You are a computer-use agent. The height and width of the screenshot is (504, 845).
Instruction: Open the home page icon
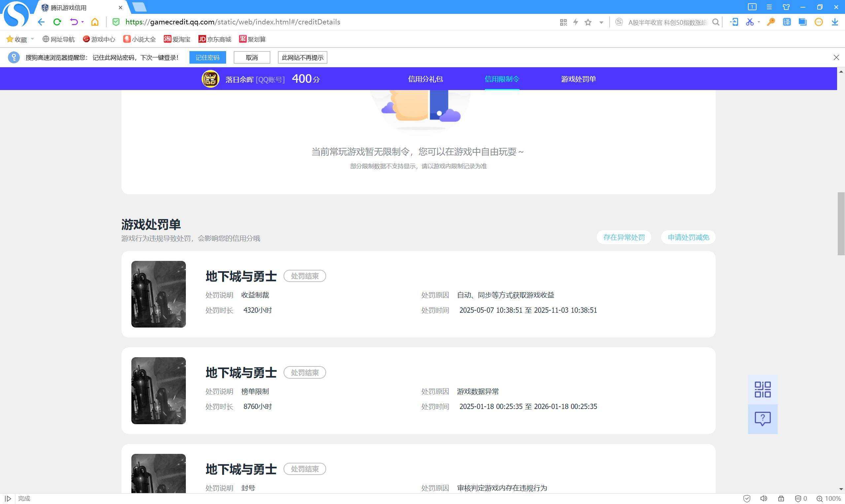95,22
